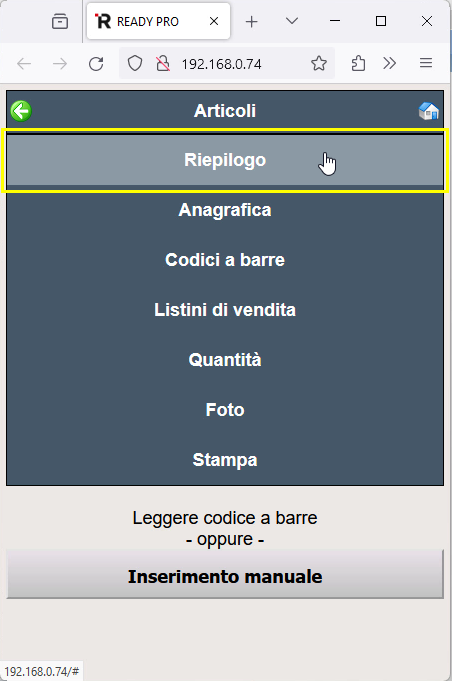This screenshot has width=452, height=681.
Task: Click the green back arrow icon
Action: 21,111
